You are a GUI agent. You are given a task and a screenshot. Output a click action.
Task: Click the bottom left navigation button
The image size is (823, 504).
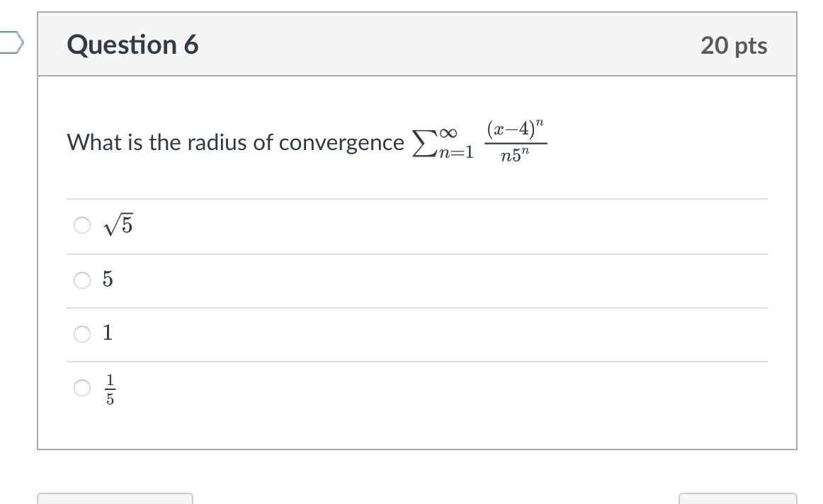(x=117, y=501)
